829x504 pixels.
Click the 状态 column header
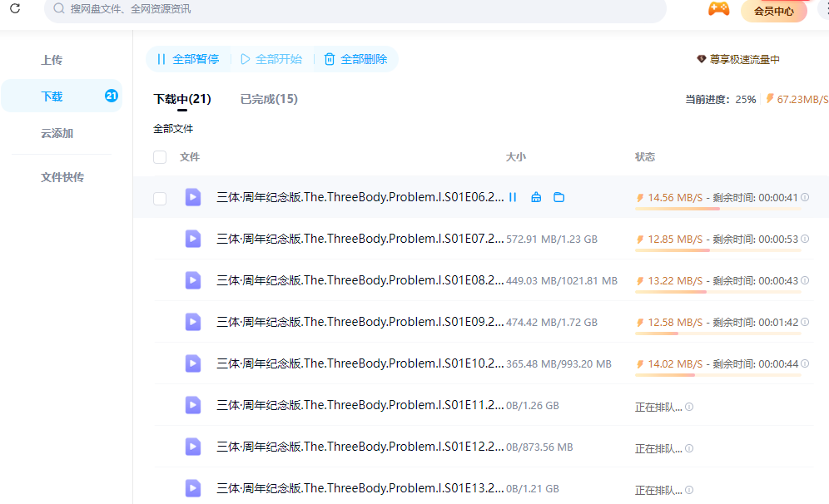pos(645,157)
